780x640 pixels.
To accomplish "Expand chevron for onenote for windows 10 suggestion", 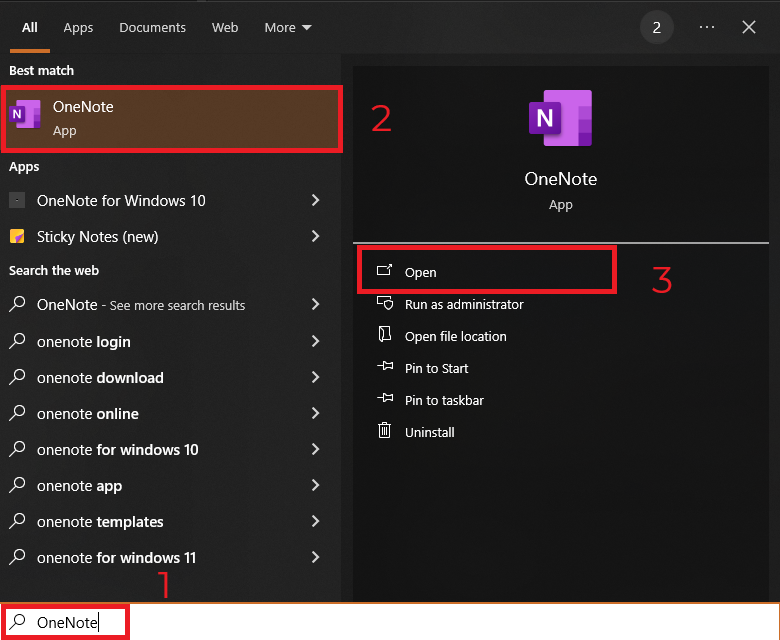I will (x=315, y=449).
